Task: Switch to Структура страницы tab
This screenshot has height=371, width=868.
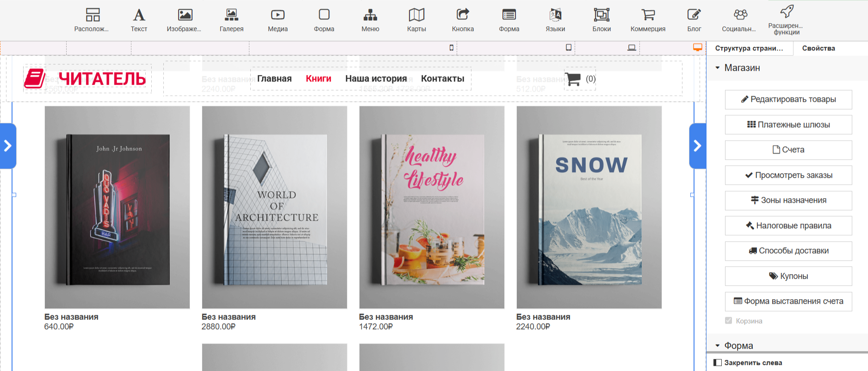Action: 749,48
